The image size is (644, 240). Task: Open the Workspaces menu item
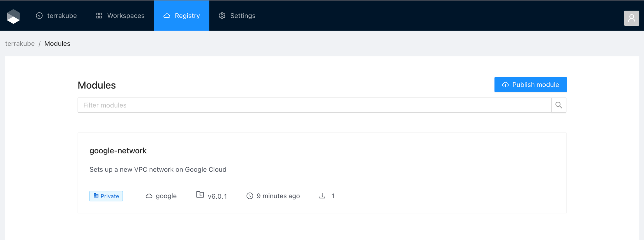(120, 16)
